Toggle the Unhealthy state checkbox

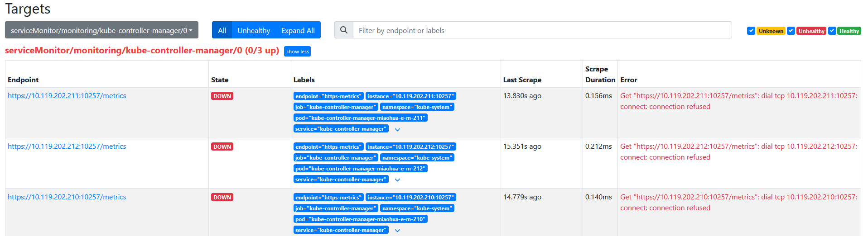[x=791, y=31]
